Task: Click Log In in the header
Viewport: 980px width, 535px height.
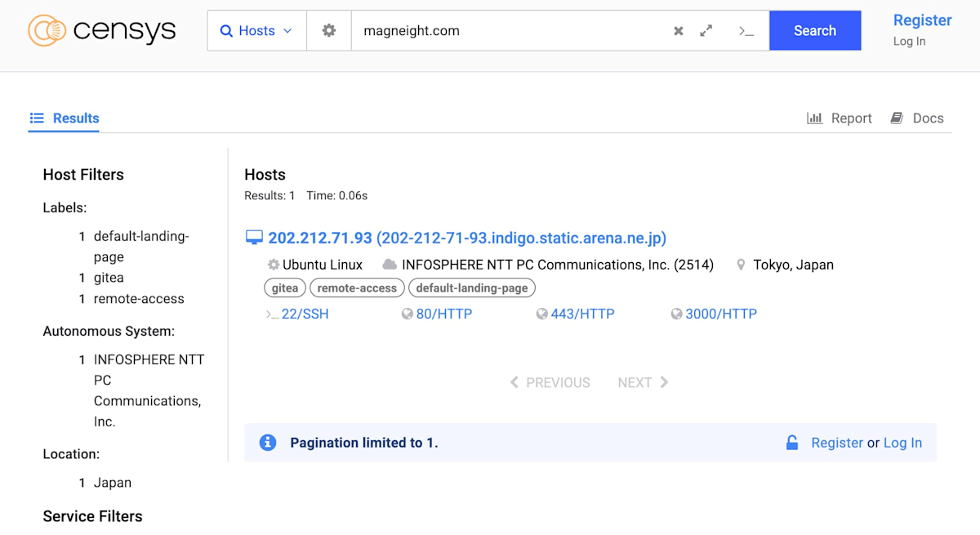Action: click(x=909, y=41)
